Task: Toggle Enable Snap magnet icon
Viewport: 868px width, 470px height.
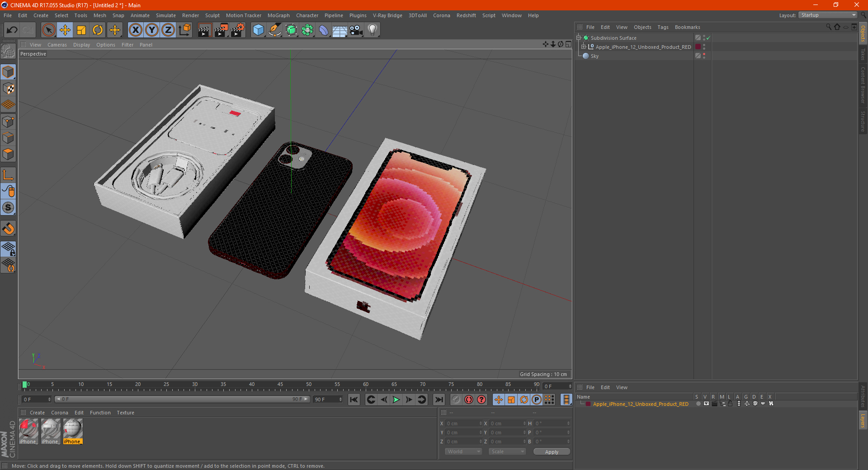Action: point(8,229)
